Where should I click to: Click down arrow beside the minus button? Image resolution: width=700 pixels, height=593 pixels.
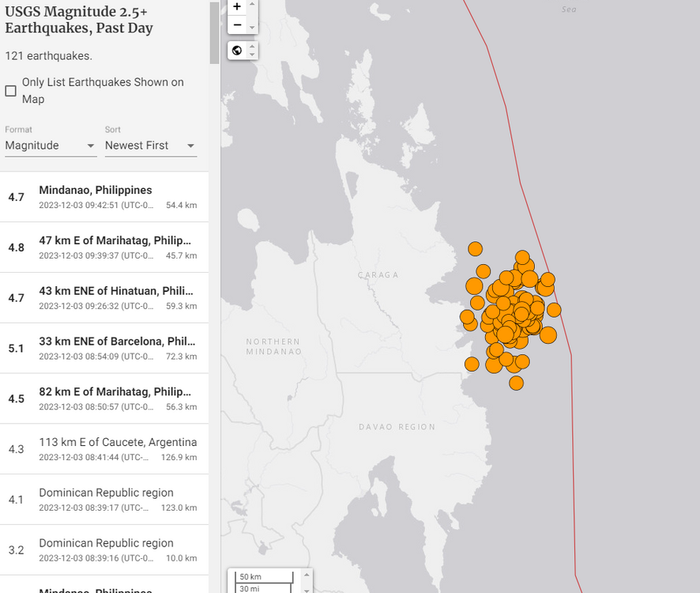click(x=253, y=28)
